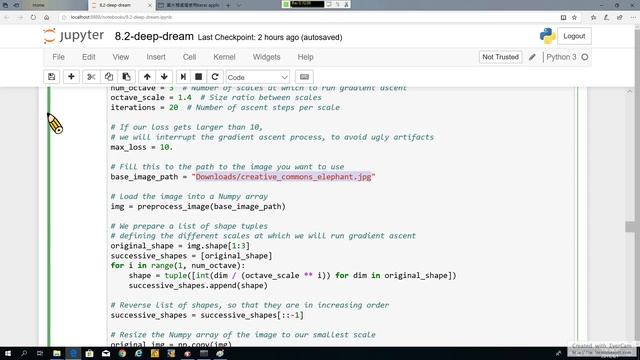
Task: Click the line iterations = 20
Action: [225, 107]
